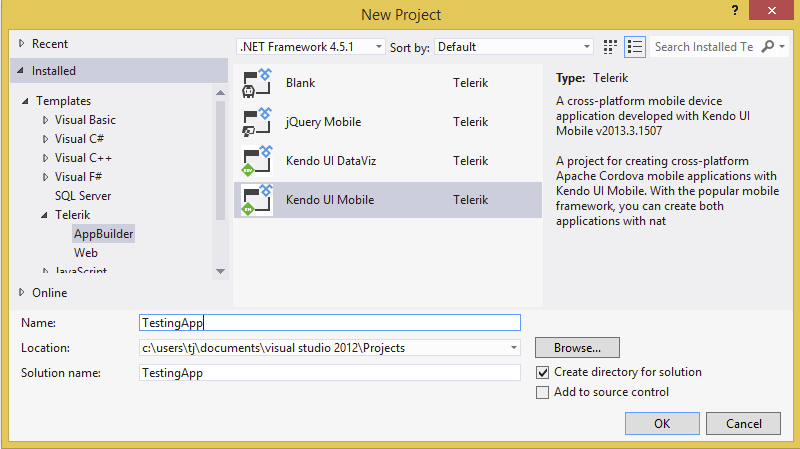
Task: Select the "Kendo UI Mobile" template name
Action: tap(330, 200)
